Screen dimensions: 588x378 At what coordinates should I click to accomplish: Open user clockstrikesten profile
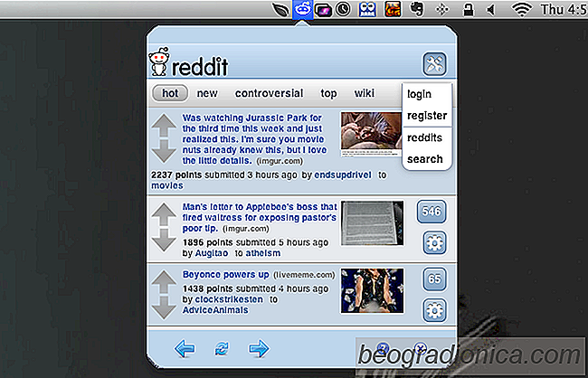(x=229, y=299)
